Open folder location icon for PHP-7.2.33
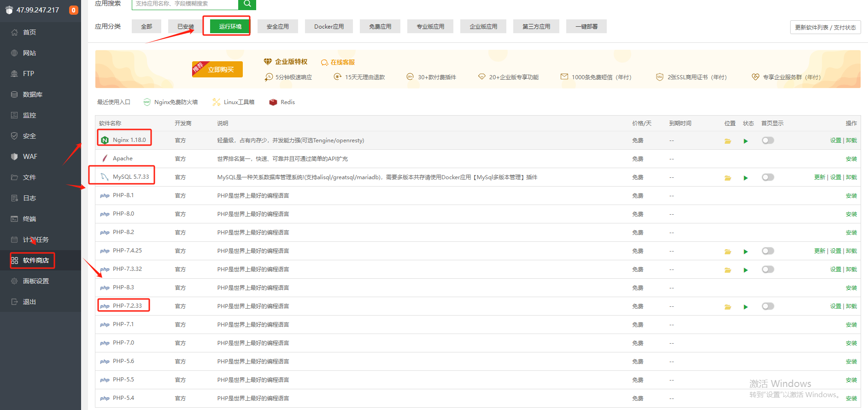Image resolution: width=868 pixels, height=410 pixels. click(x=727, y=307)
